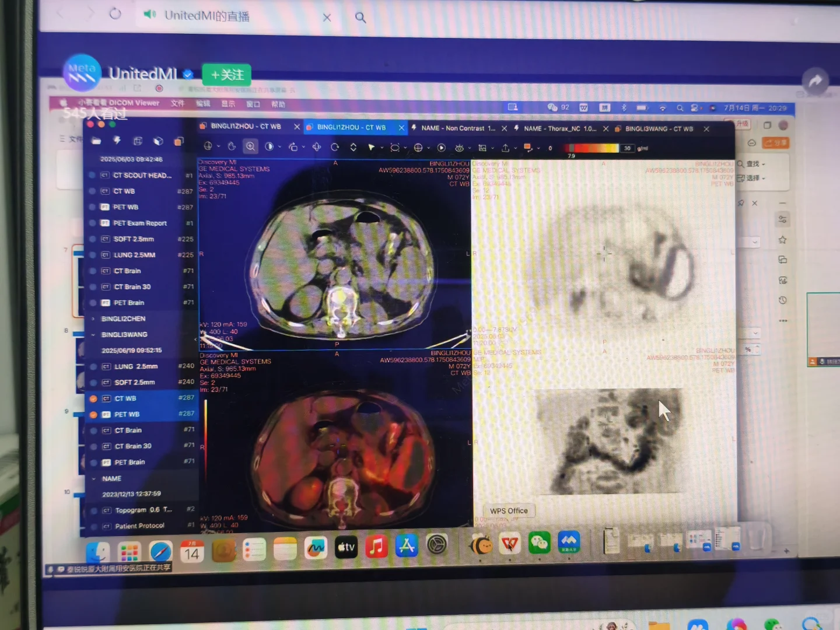The image size is (840, 630).
Task: Select the arrow pointer annotation tool
Action: [x=371, y=147]
